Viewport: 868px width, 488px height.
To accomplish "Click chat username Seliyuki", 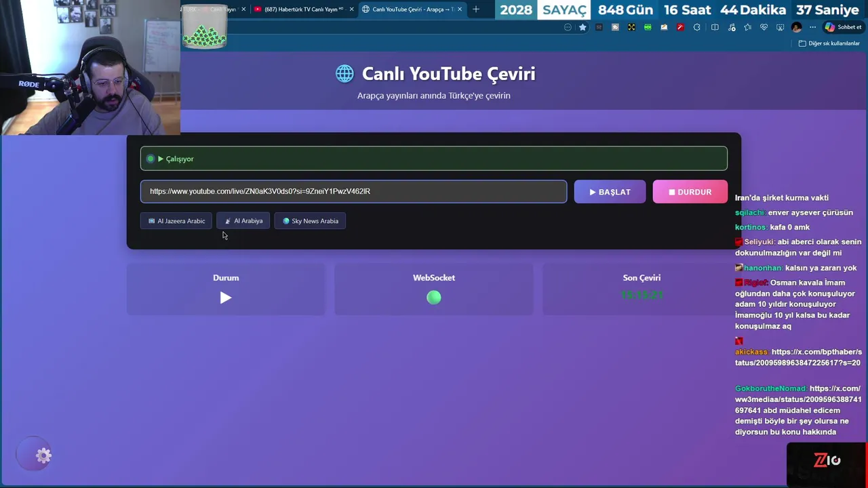I will (759, 242).
